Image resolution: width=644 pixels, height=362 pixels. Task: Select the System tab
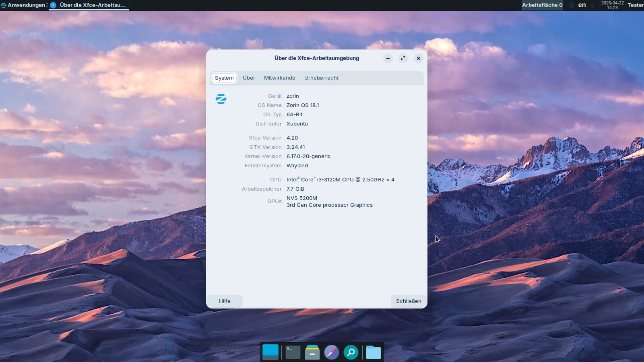pyautogui.click(x=224, y=78)
